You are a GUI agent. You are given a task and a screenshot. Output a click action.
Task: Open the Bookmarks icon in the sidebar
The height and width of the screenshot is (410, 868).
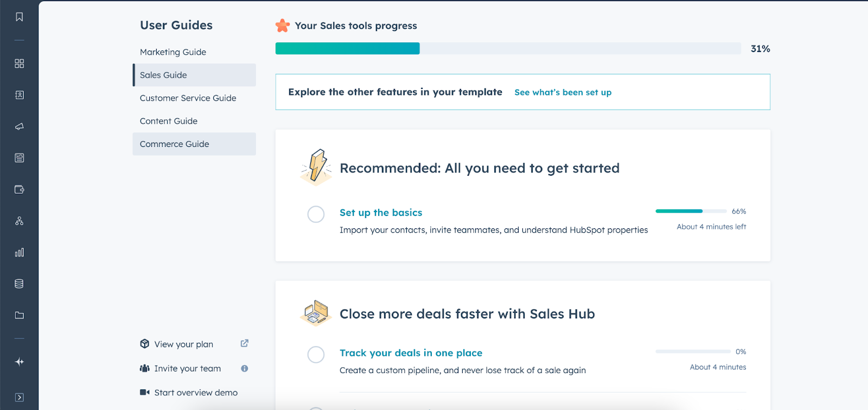[20, 17]
